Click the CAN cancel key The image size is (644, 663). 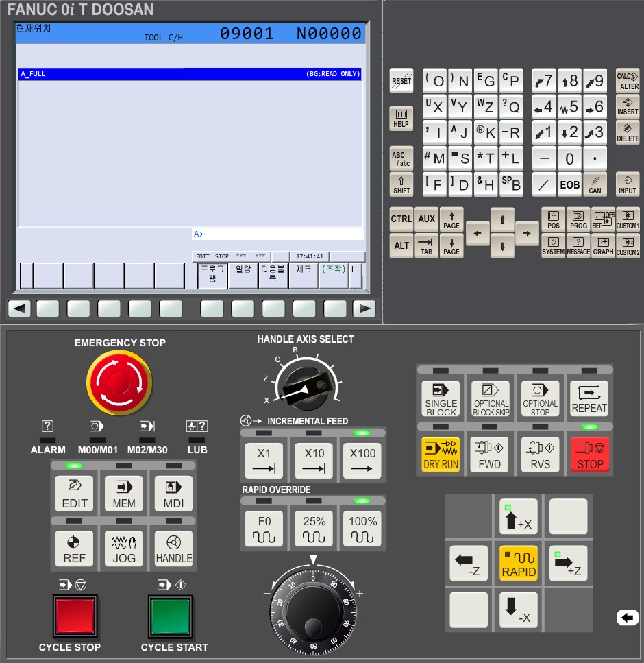(595, 184)
